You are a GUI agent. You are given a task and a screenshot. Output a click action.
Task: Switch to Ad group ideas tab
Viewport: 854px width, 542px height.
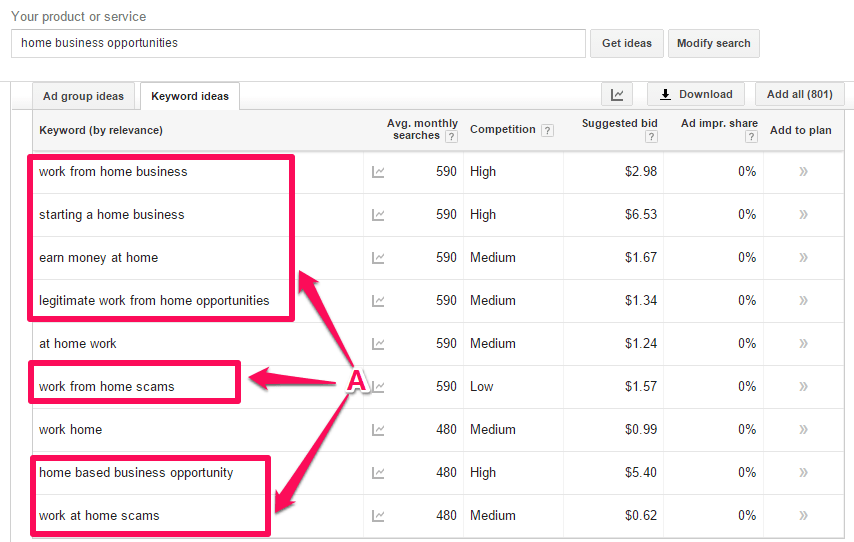[83, 96]
